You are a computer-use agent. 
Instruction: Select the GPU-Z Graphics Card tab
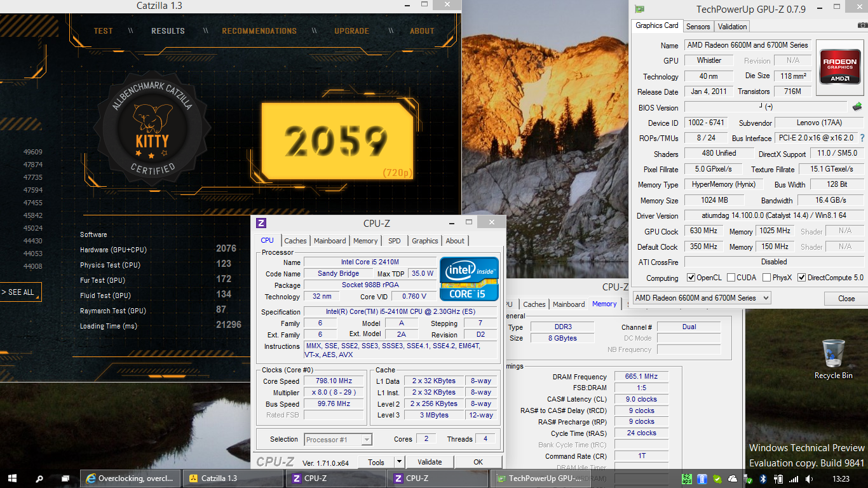[x=657, y=25]
